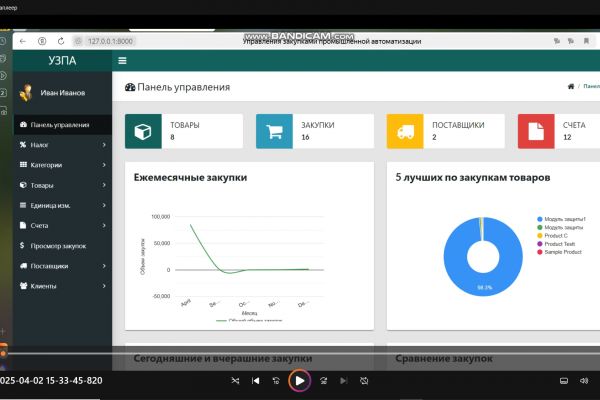600x400 pixels.
Task: Click the people icon beside Клиенты
Action: click(23, 286)
